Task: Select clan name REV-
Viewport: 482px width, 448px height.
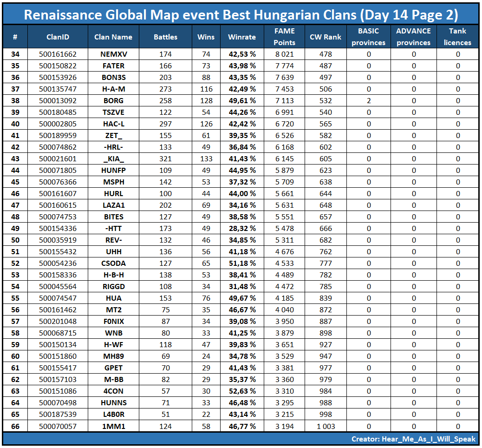Action: click(114, 240)
